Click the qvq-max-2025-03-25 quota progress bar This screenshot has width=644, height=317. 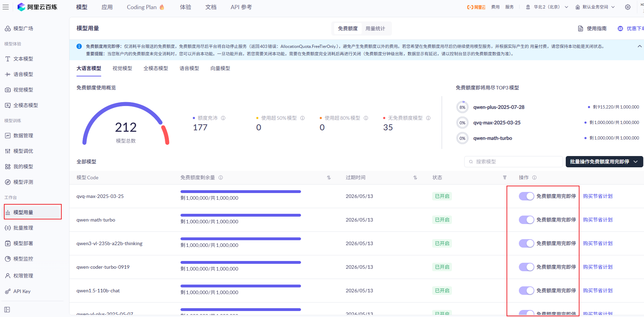pos(241,192)
